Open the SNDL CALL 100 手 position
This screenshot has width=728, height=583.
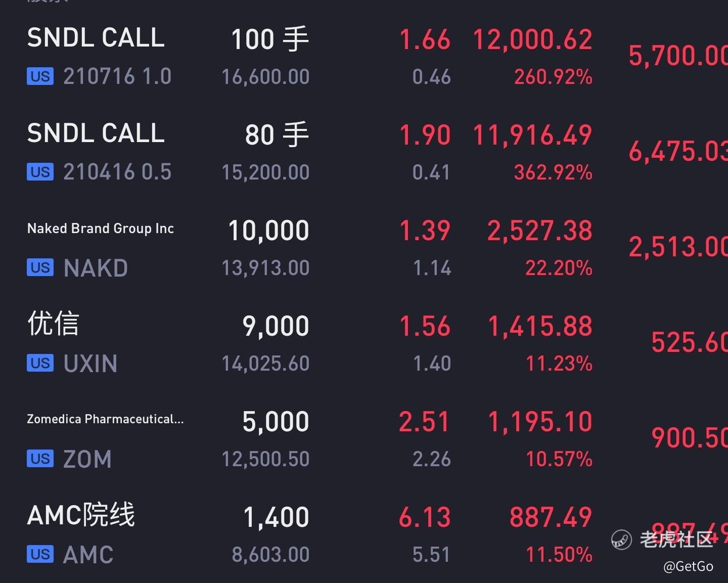tap(364, 57)
